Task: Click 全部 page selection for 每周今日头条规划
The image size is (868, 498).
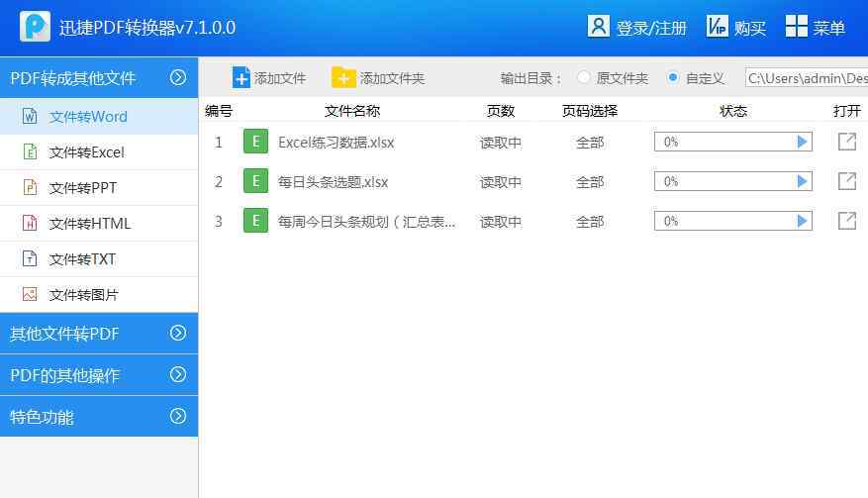Action: point(590,222)
